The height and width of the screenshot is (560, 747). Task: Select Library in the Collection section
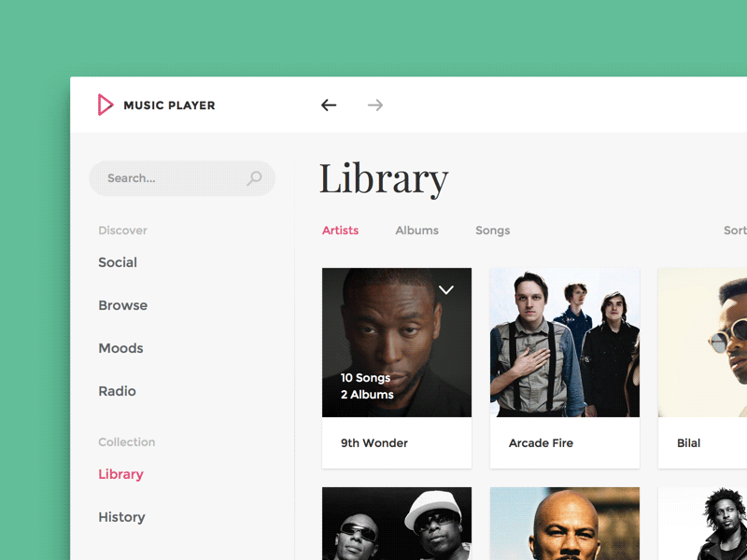[x=121, y=474]
